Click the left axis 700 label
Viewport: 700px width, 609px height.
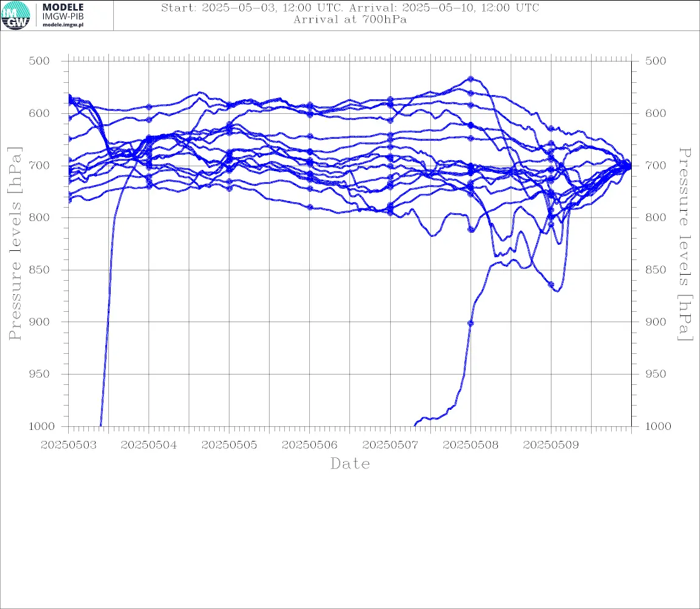(40, 165)
